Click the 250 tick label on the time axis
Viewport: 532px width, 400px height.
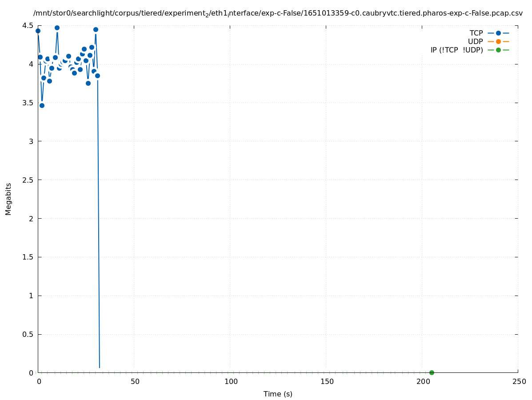pyautogui.click(x=519, y=381)
